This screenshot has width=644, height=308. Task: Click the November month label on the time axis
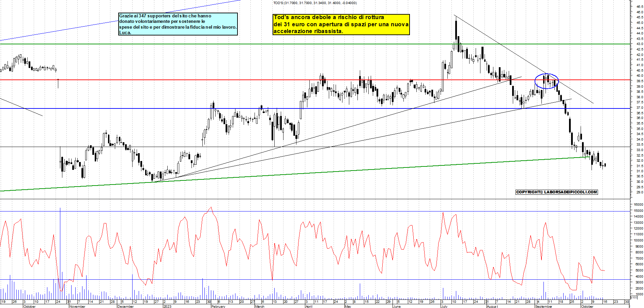click(77, 306)
